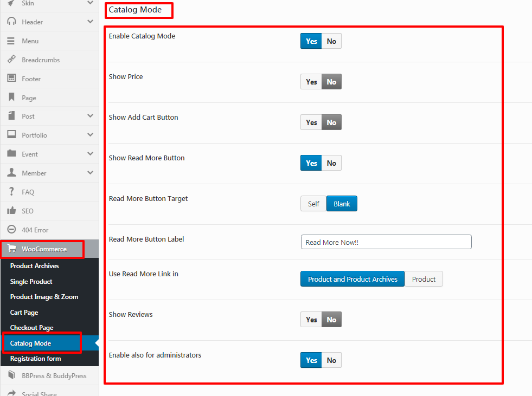Viewport: 532px width, 396px height.
Task: Click the FAQ question mark icon
Action: click(x=11, y=191)
